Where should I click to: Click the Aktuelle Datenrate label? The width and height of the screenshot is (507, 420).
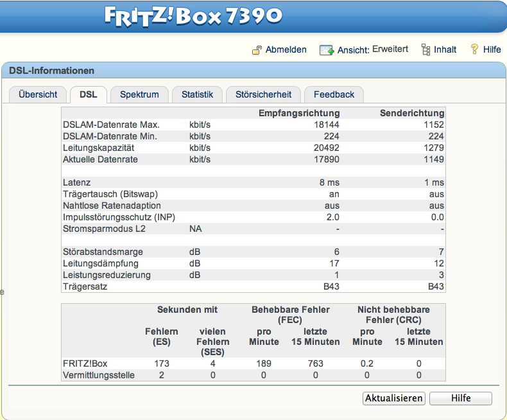[x=100, y=159]
